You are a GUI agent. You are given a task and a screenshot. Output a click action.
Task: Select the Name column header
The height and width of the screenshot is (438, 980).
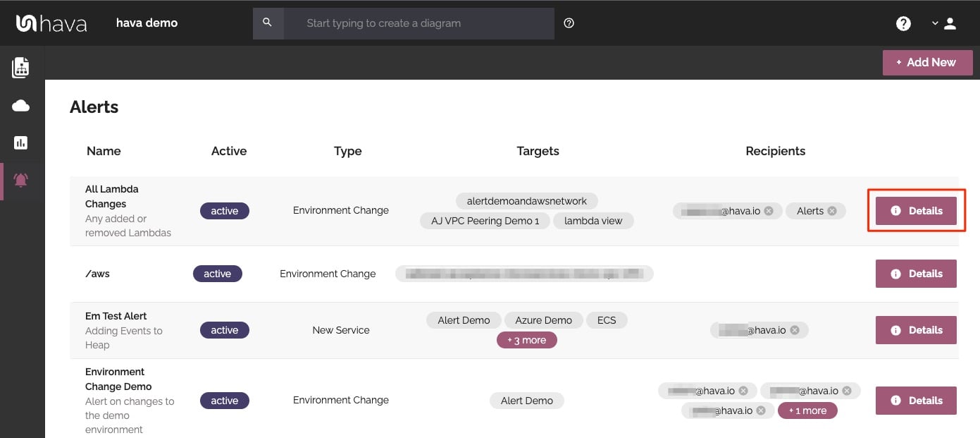(x=104, y=150)
